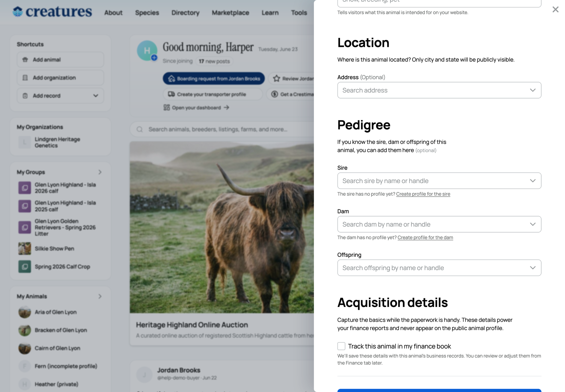Open the About menu
The image size is (565, 392).
coord(113,13)
